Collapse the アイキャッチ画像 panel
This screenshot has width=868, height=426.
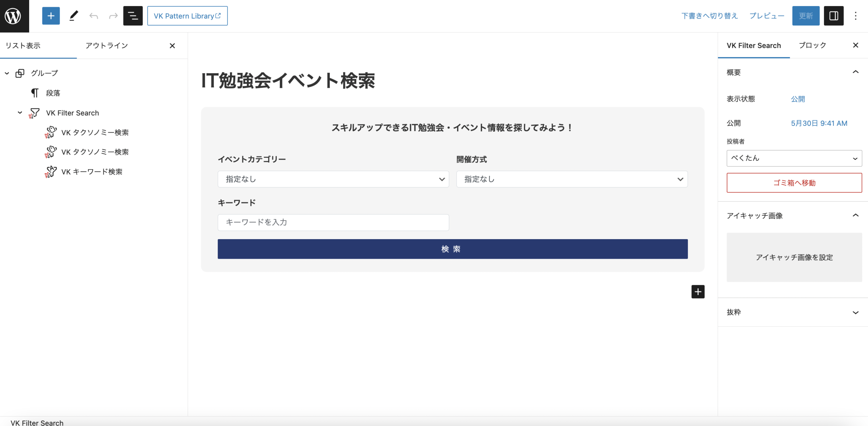[856, 215]
